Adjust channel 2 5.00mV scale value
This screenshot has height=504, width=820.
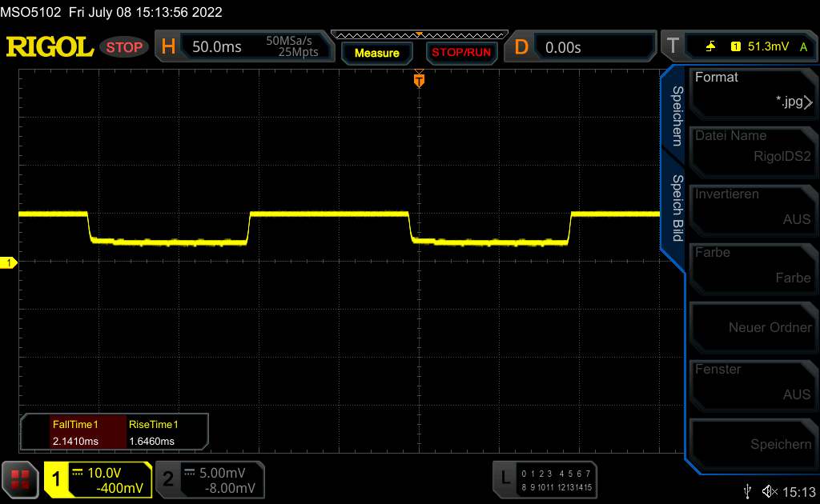click(223, 473)
